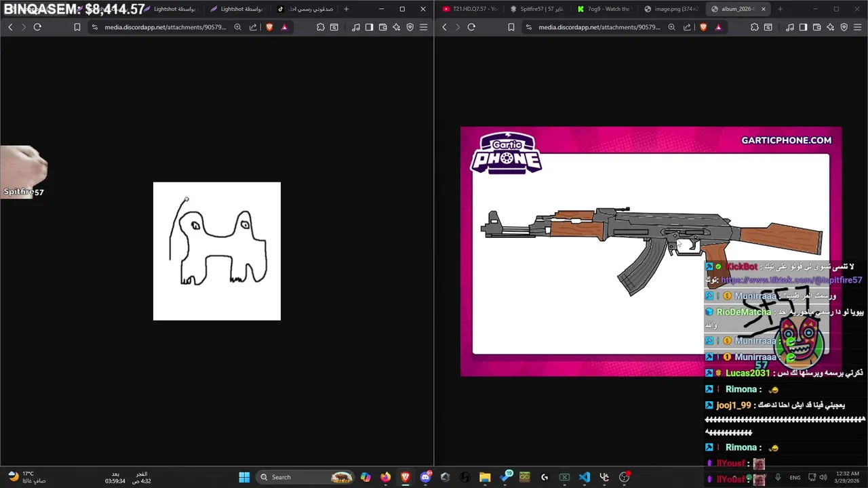Screen dimensions: 868x488
Task: Click the zoom magnifier in right window address bar
Action: coord(671,27)
